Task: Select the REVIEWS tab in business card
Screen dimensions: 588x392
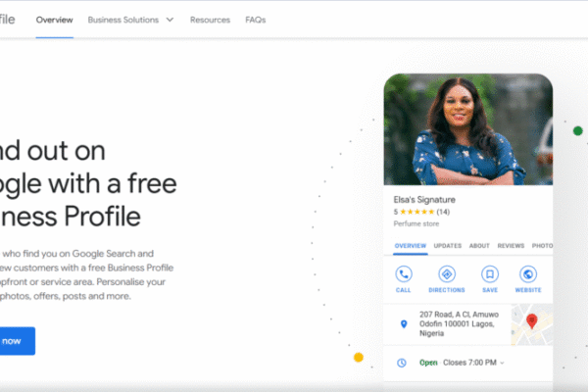Action: pyautogui.click(x=511, y=246)
